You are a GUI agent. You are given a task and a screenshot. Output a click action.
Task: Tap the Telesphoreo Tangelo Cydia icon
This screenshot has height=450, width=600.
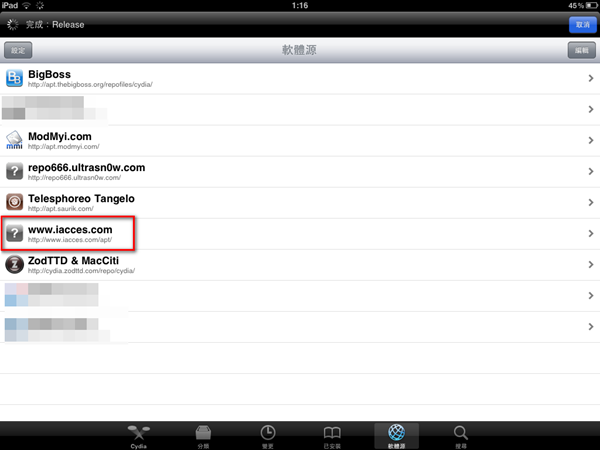[x=14, y=202]
